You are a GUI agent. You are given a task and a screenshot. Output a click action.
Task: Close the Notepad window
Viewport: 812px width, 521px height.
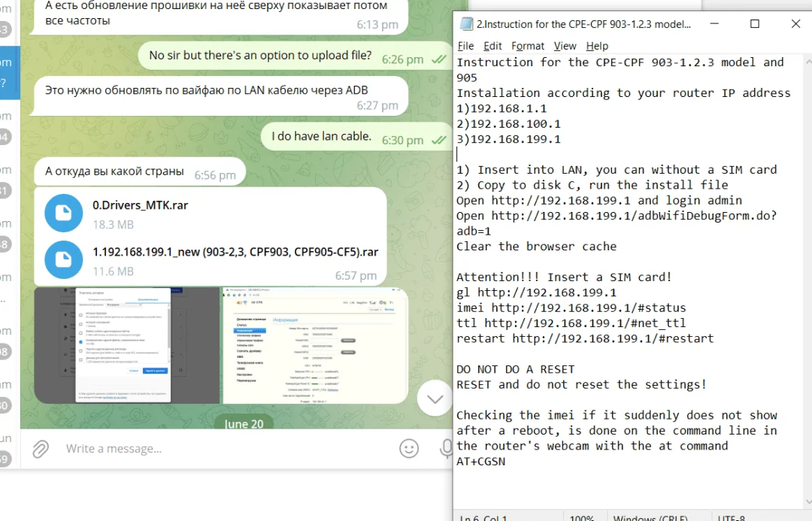pos(795,24)
